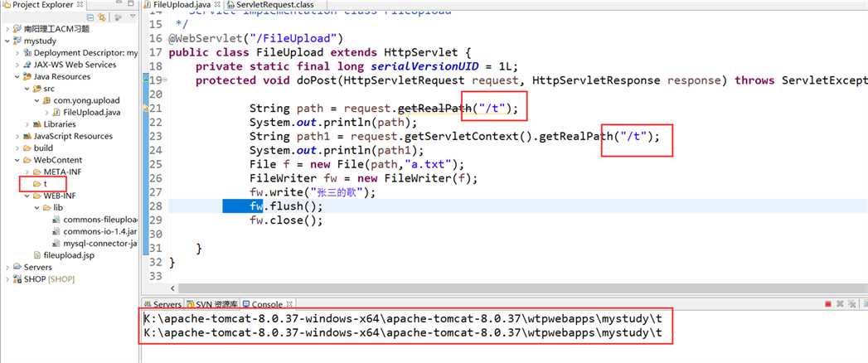The width and height of the screenshot is (868, 363).
Task: Close the Project Explorer tab
Action: (79, 4)
